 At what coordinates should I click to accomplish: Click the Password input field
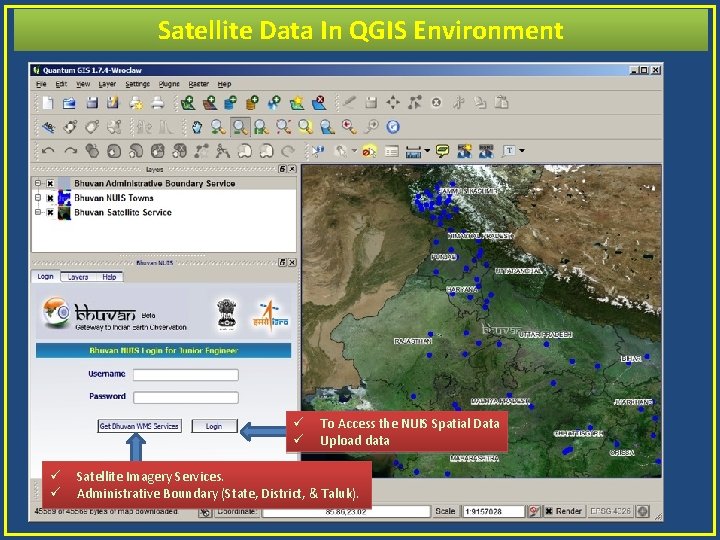(186, 397)
